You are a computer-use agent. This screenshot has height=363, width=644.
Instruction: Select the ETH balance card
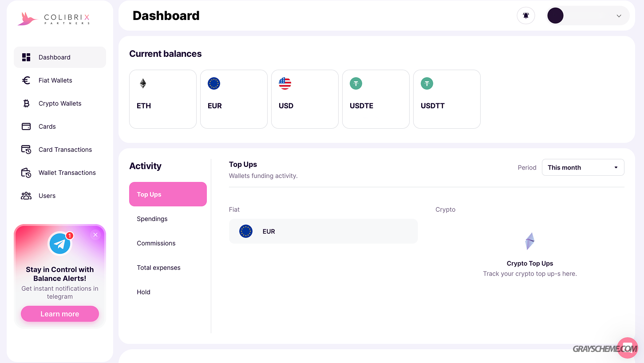click(163, 99)
